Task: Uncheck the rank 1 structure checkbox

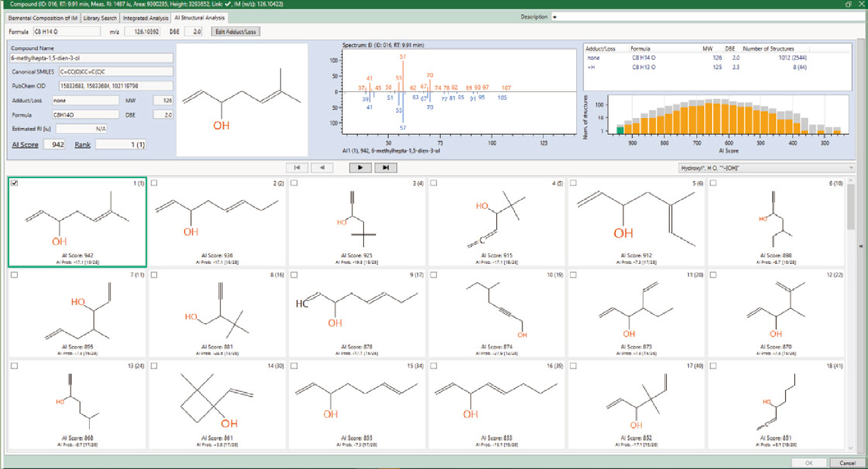Action: [14, 183]
